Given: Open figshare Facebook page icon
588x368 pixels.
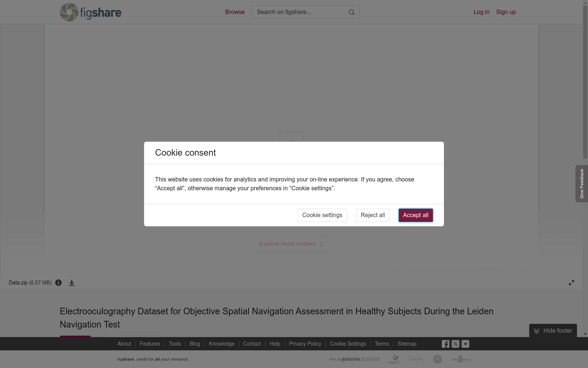Looking at the screenshot, I should (445, 344).
